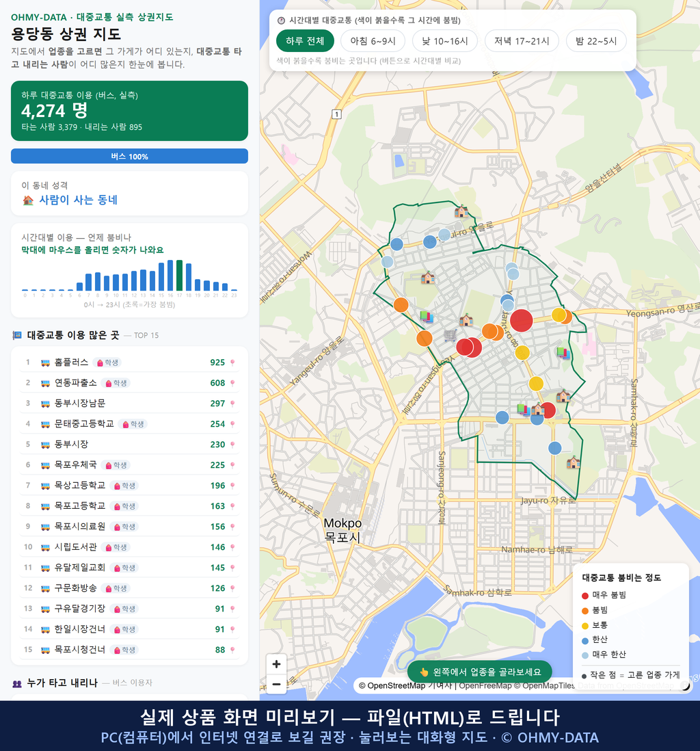Screen dimensions: 700x751
Task: Click the shopping cart marker on the map
Action: pyautogui.click(x=450, y=335)
